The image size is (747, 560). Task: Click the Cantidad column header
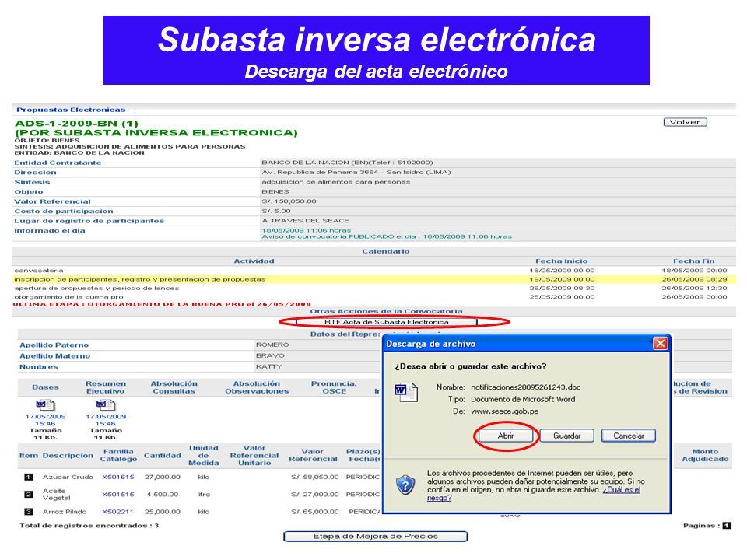pyautogui.click(x=163, y=455)
